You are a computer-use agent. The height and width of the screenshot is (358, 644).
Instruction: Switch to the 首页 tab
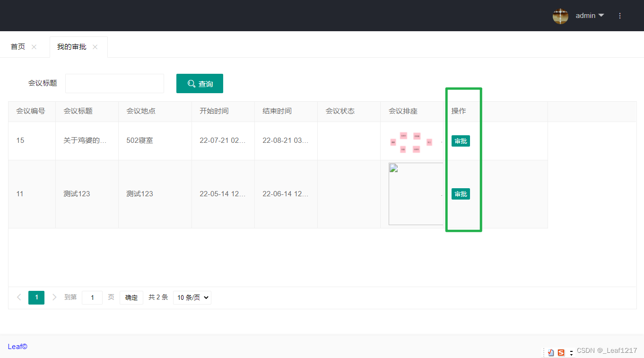[x=18, y=47]
